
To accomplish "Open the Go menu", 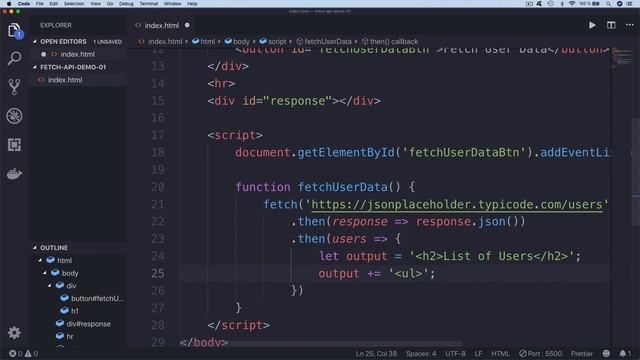I will [110, 4].
